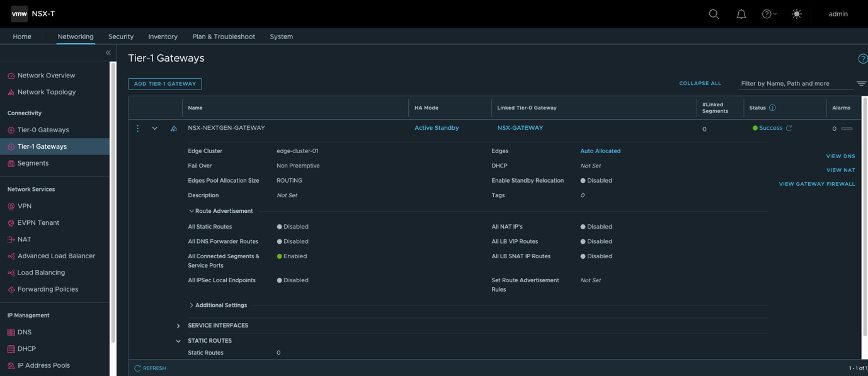This screenshot has height=376, width=868.
Task: Open the filter options icon
Action: (861, 84)
